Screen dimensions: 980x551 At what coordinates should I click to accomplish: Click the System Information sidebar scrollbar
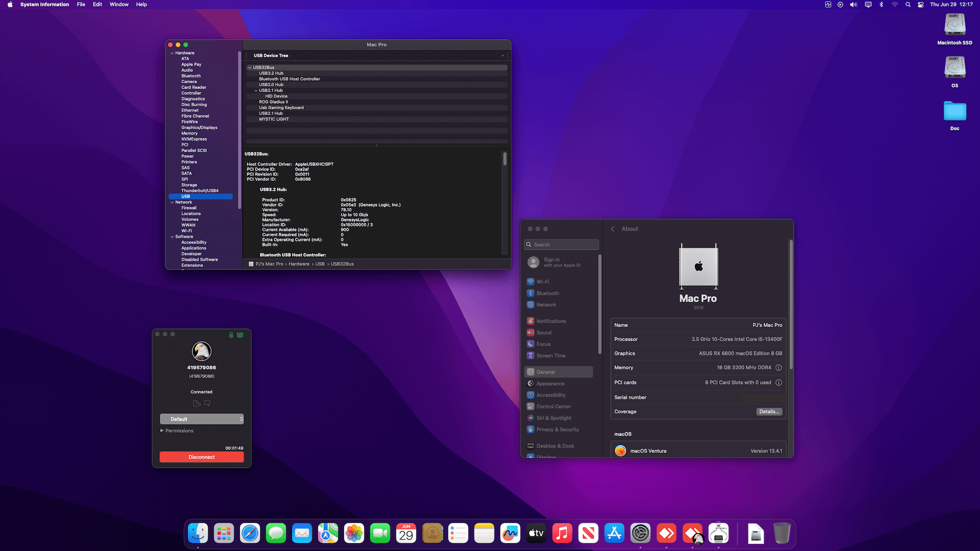[x=239, y=130]
